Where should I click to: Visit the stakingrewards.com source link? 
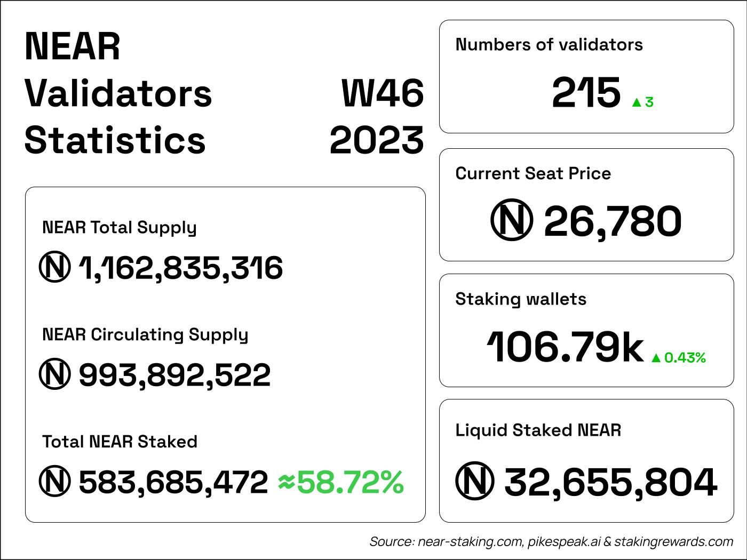tap(674, 542)
